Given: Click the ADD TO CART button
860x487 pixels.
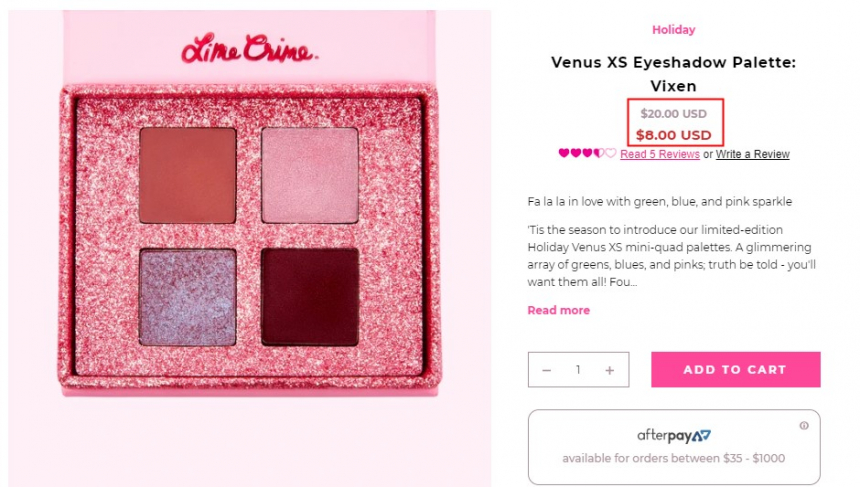Looking at the screenshot, I should click(x=735, y=370).
